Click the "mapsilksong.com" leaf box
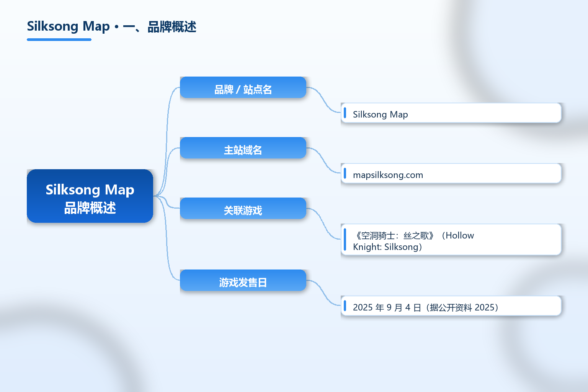Viewport: 588px width, 392px height. coord(451,173)
